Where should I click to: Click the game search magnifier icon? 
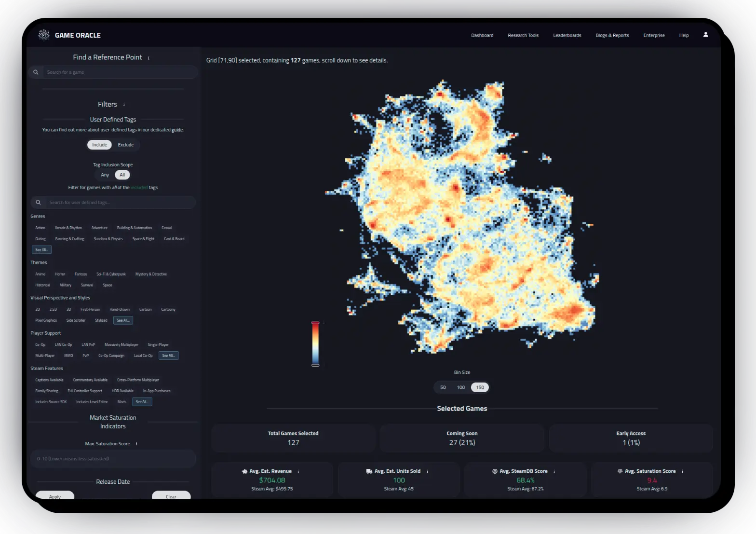click(x=36, y=72)
